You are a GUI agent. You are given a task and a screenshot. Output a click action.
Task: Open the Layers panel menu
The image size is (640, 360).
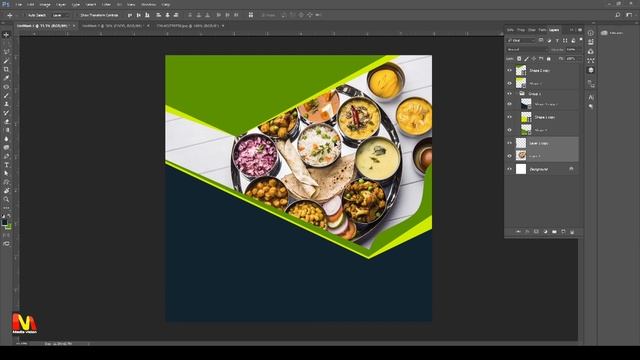click(x=580, y=30)
